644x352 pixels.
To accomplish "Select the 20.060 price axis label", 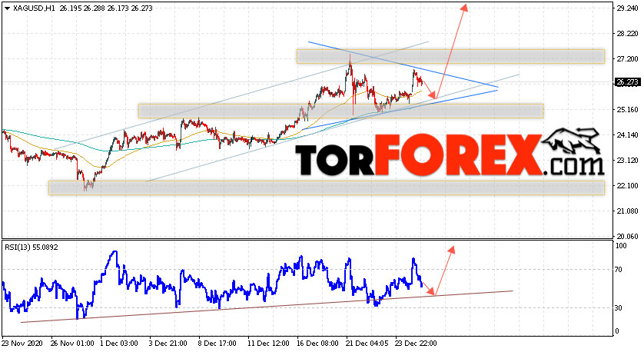I will pos(627,237).
